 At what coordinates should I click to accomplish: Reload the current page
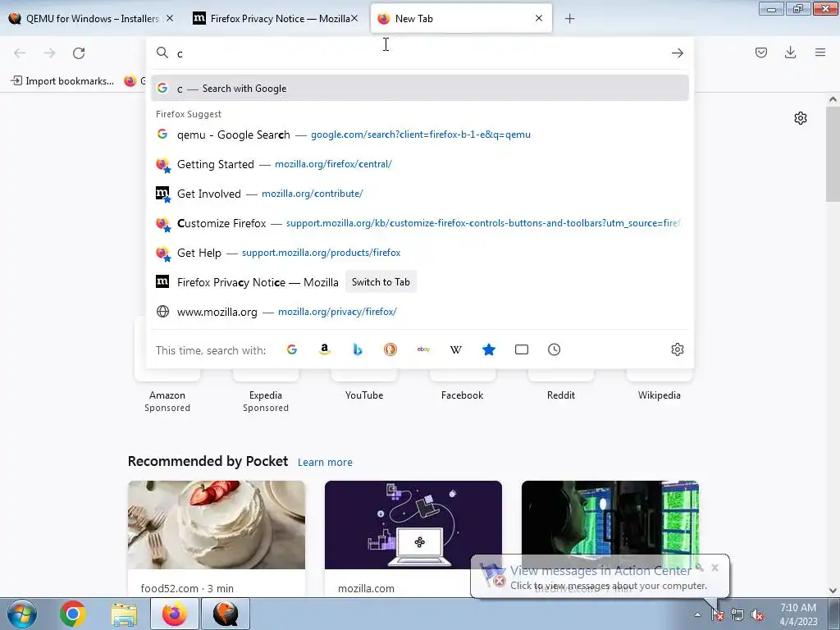(79, 53)
